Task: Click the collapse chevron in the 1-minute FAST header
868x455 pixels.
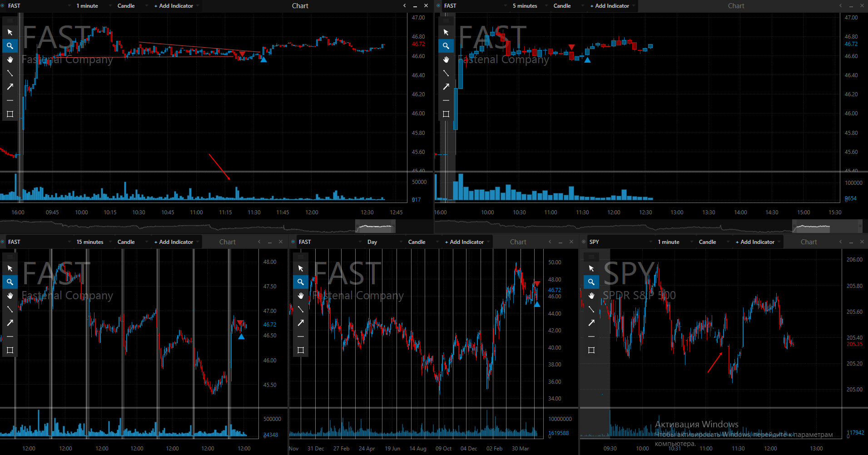Action: point(404,6)
